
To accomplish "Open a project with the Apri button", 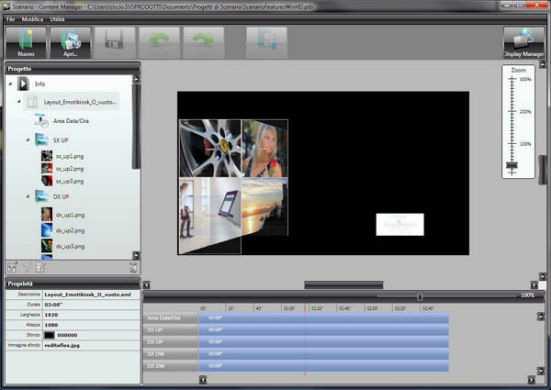I will [x=70, y=43].
